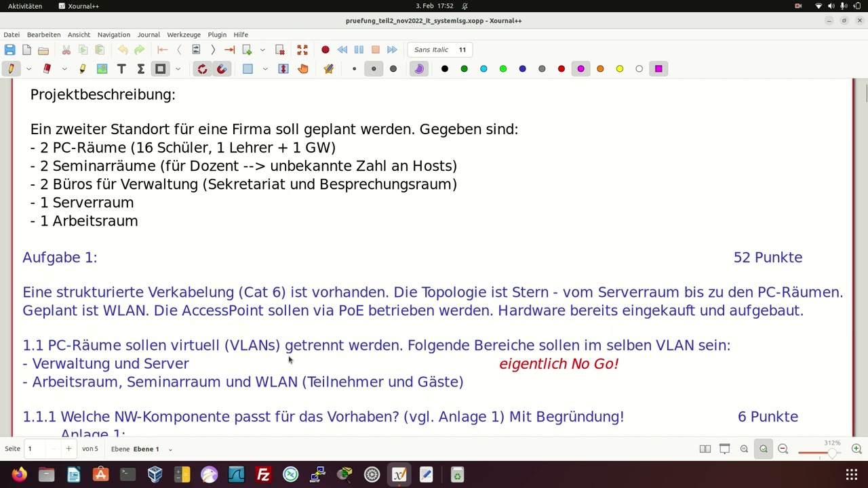
Task: Toggle fullscreen presentation icon
Action: click(x=302, y=49)
